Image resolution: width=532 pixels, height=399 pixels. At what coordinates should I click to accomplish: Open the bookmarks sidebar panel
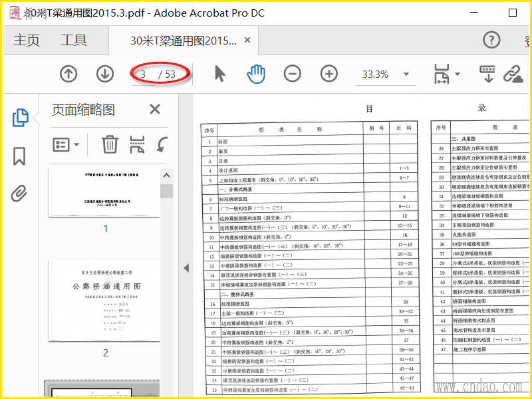19,156
